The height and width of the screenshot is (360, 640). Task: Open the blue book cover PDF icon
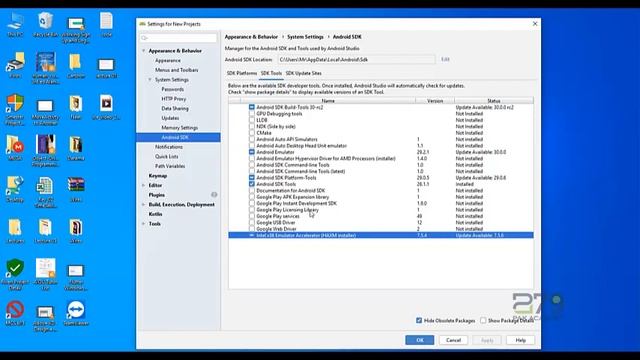[x=45, y=62]
